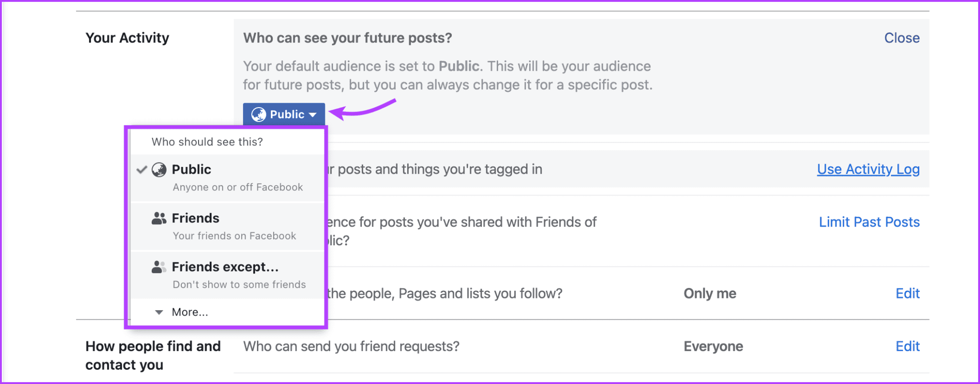
Task: Collapse the Who should see this menu
Action: [207, 141]
